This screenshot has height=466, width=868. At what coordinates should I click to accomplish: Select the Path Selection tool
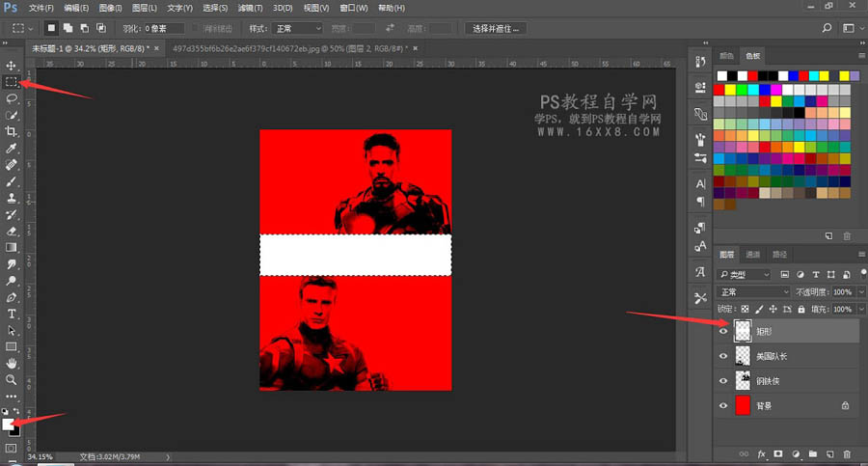(11, 331)
